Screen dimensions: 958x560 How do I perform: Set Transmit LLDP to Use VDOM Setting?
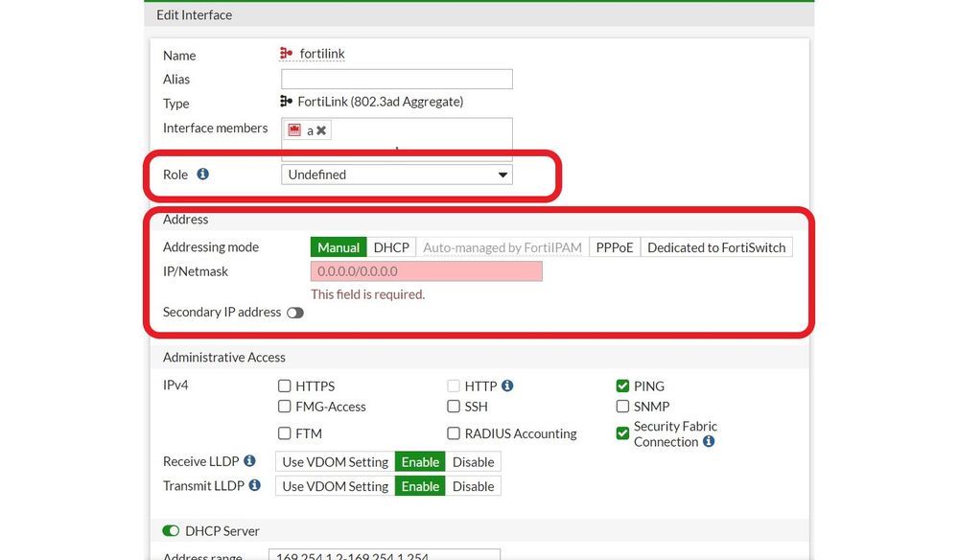[x=335, y=486]
